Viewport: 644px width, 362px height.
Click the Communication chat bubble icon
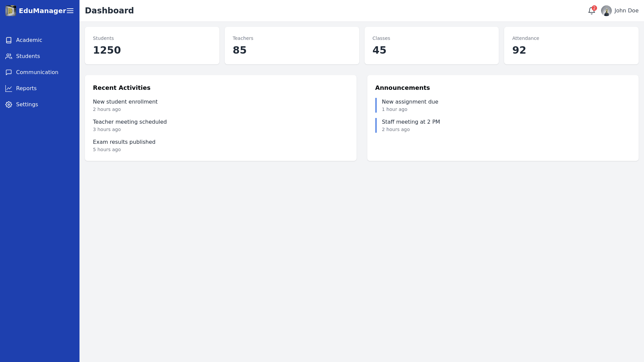tap(9, 72)
